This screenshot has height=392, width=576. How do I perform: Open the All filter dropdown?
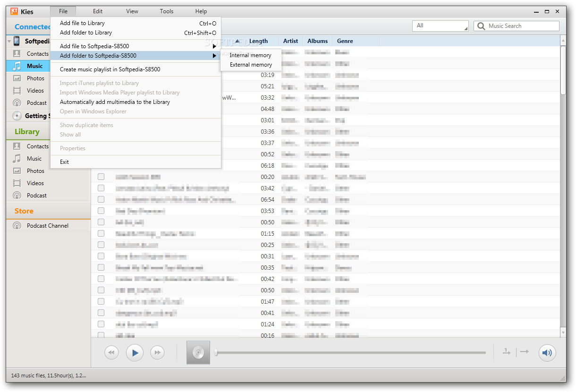[x=440, y=26]
